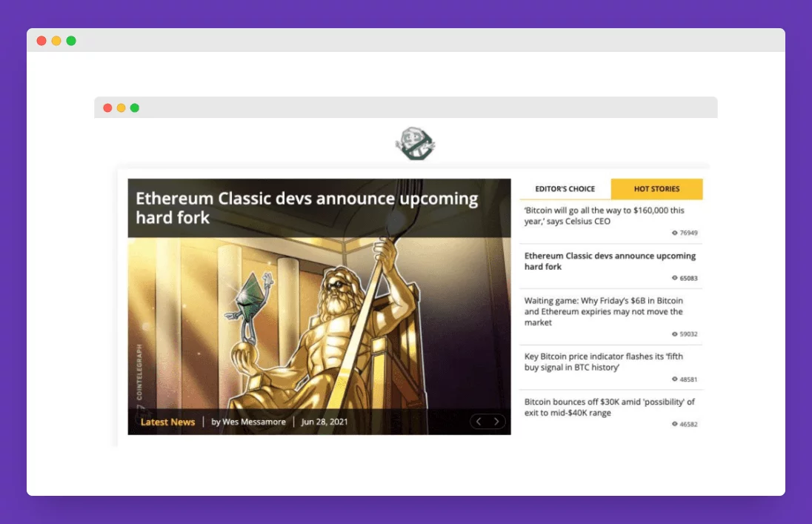812x524 pixels.
Task: Click the crossed-out coin logo icon
Action: coord(415,144)
